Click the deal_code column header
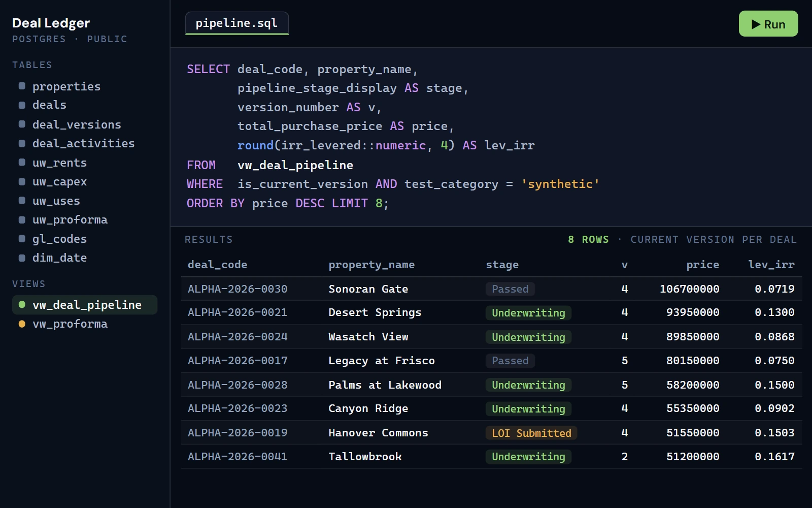The height and width of the screenshot is (508, 812). click(217, 265)
